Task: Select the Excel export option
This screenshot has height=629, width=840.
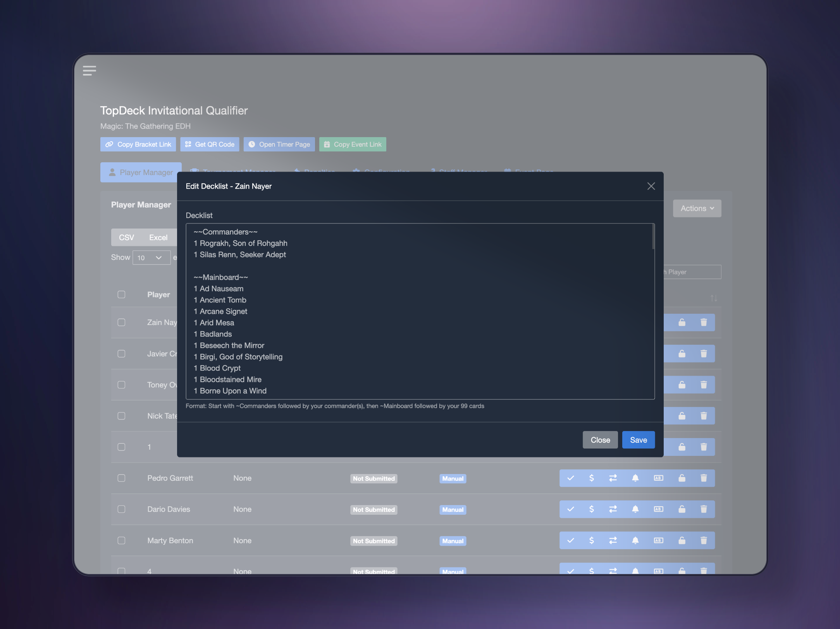Action: (158, 237)
